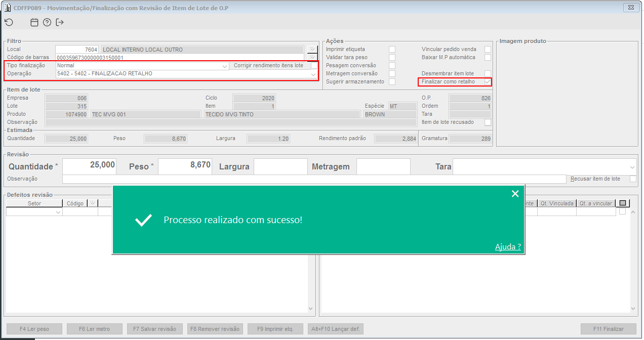Click the lookup icon next to Código column header
The image size is (644, 340).
pyautogui.click(x=92, y=203)
